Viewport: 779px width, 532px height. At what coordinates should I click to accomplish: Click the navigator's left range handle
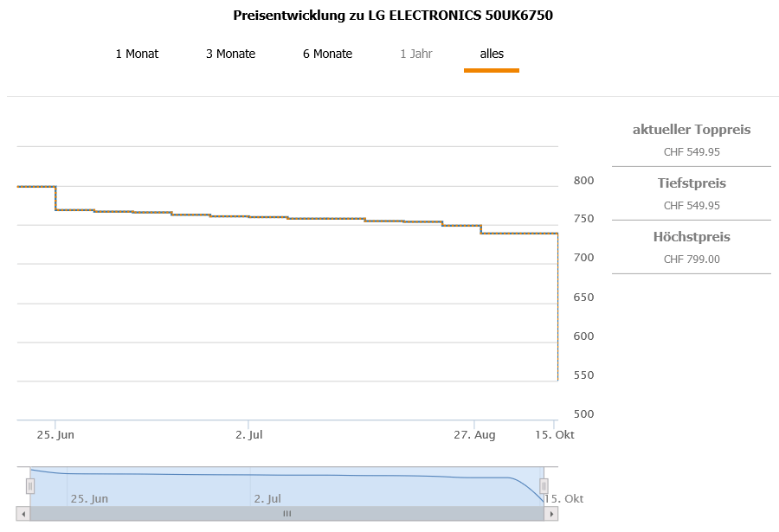coord(30,486)
